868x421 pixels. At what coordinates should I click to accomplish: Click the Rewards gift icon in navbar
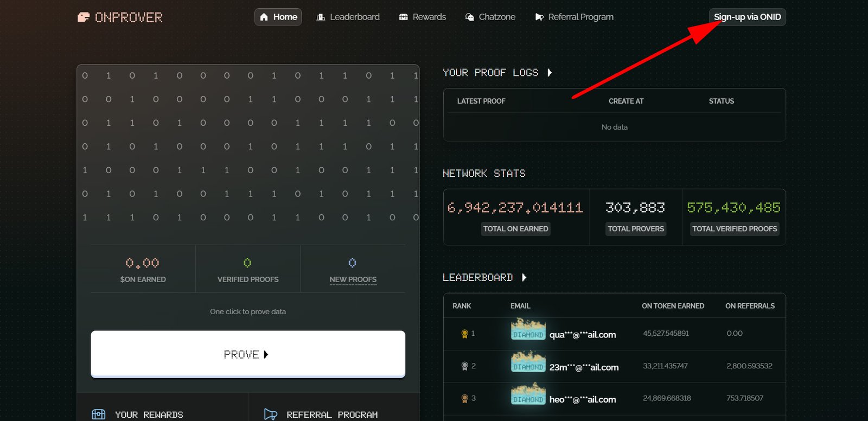(x=403, y=17)
